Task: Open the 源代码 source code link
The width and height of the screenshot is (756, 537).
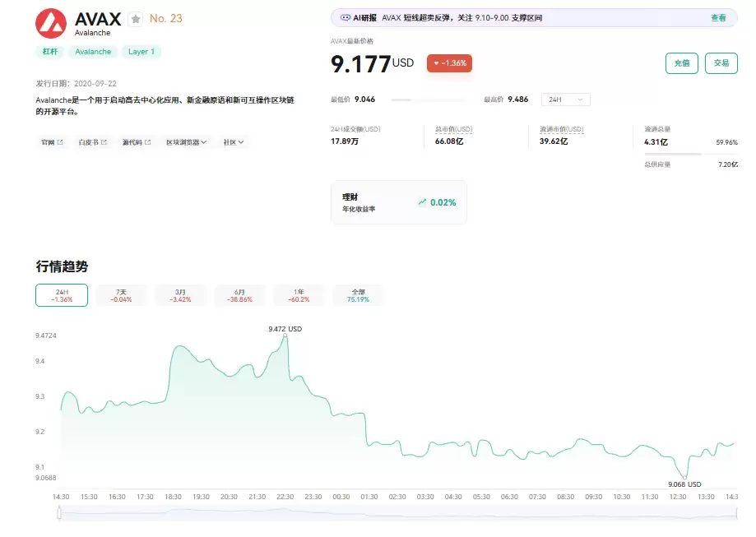Action: [x=137, y=142]
